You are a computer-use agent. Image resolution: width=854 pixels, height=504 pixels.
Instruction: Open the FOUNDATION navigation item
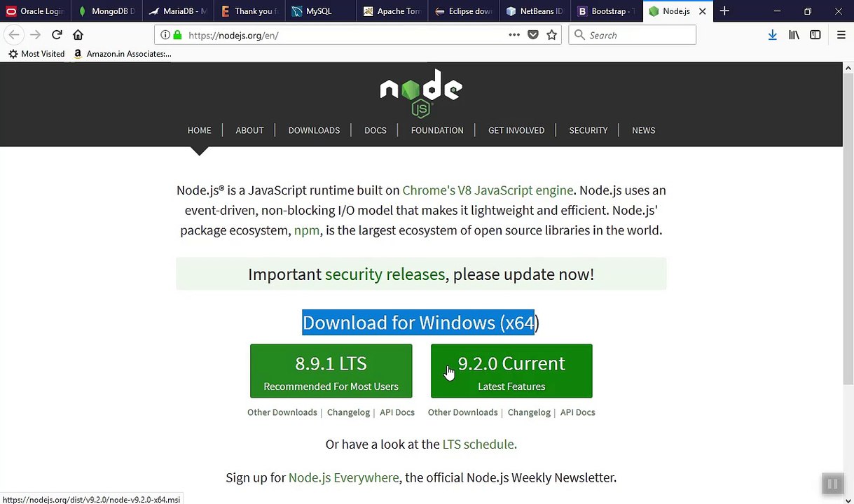[437, 130]
